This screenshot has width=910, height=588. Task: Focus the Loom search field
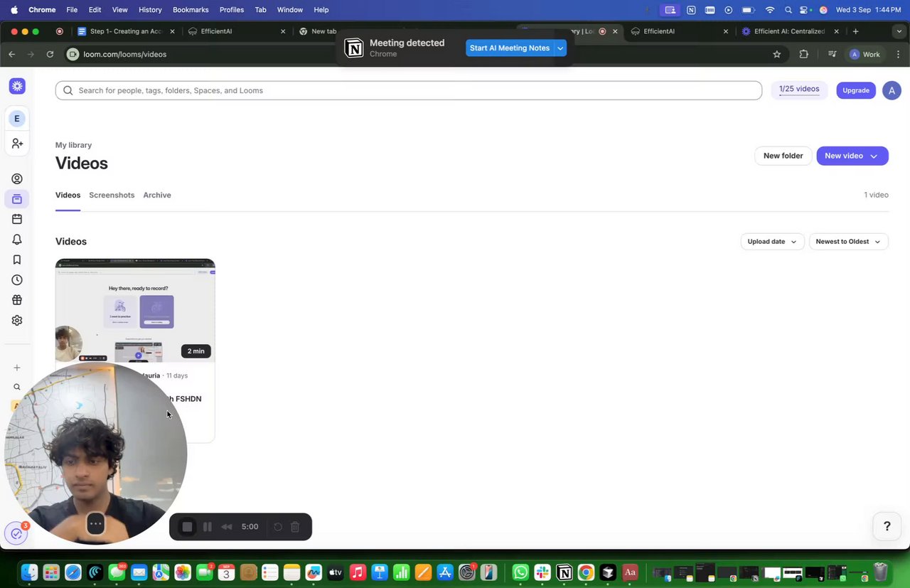[409, 90]
